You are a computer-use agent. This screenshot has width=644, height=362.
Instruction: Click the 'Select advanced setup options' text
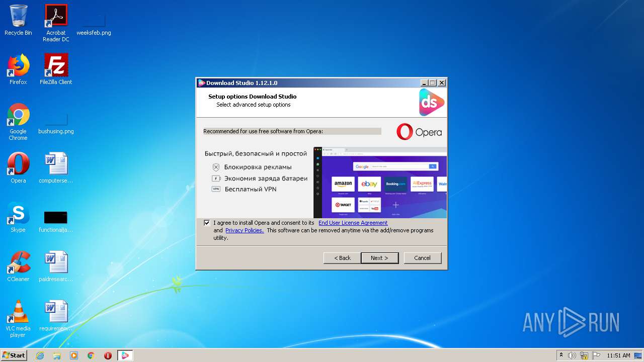point(254,105)
